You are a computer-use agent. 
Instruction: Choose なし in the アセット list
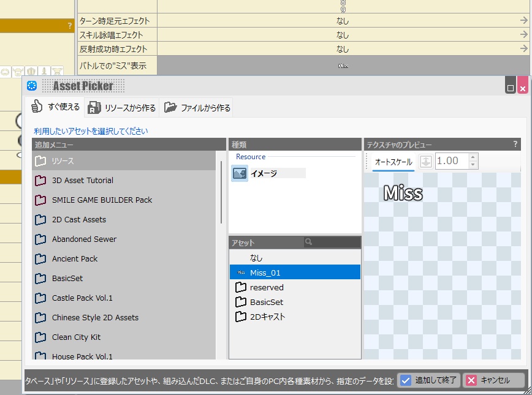[x=295, y=258]
